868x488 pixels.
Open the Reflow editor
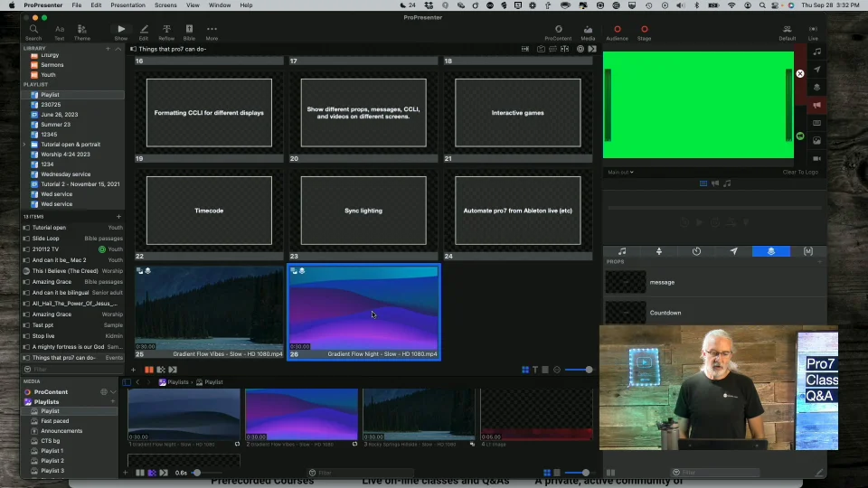point(166,33)
